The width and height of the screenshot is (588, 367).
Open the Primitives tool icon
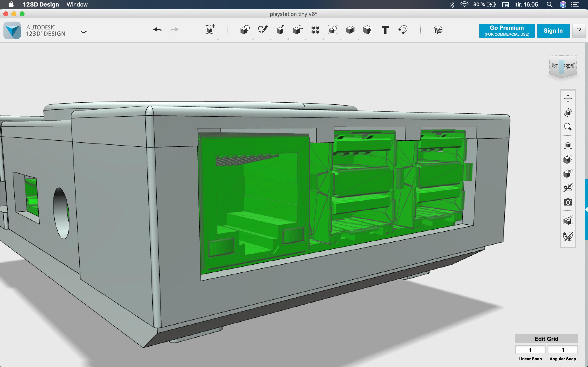245,30
